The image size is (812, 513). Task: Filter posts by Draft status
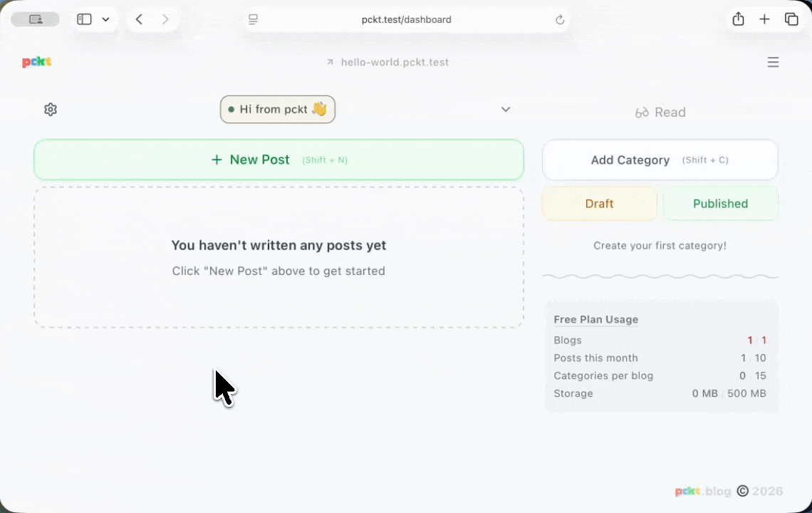[599, 204]
